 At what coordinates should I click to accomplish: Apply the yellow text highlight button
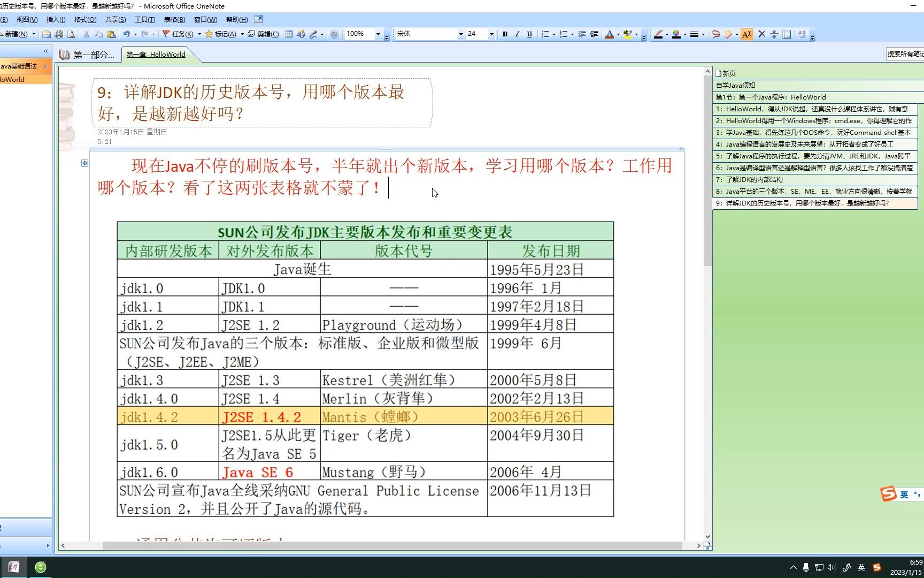tap(627, 34)
